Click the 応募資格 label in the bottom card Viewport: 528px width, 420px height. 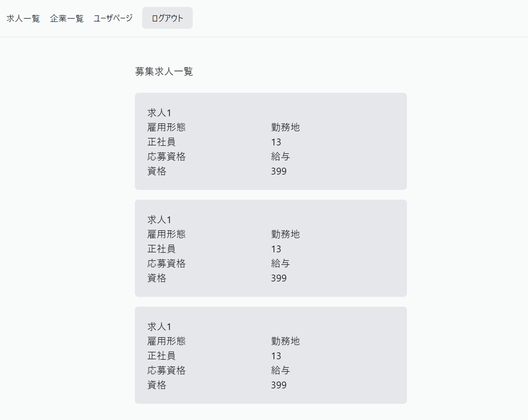pos(166,370)
